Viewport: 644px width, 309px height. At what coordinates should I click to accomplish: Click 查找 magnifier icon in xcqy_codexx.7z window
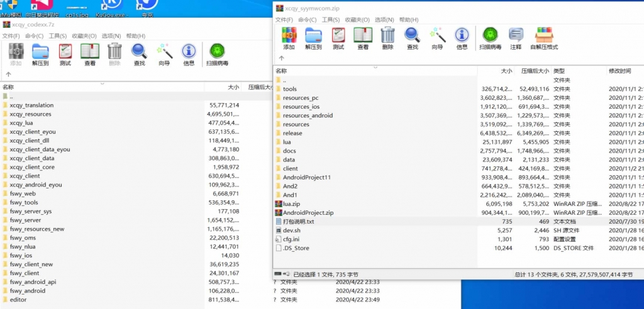pos(139,54)
